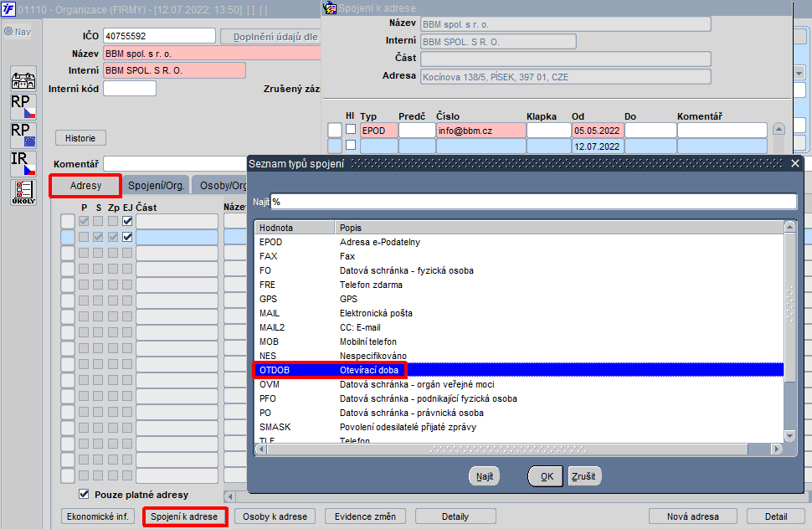
Task: Click horizontal scroll left arrow in dialog list
Action: click(261, 449)
